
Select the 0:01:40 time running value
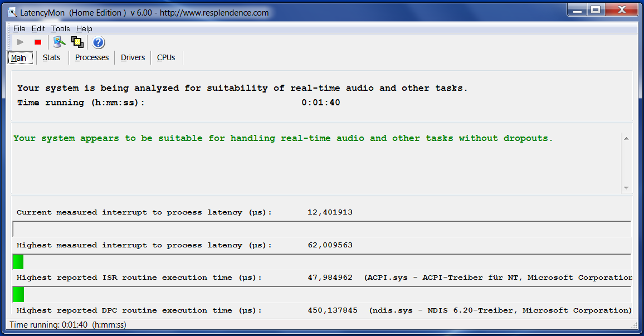coord(321,103)
